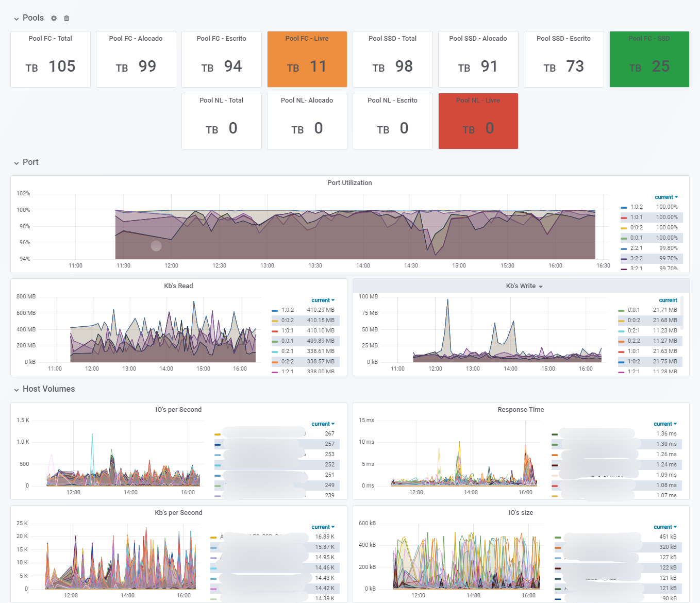Image resolution: width=700 pixels, height=603 pixels.
Task: Open Pool NL- Alocado panel menu
Action: click(x=307, y=100)
